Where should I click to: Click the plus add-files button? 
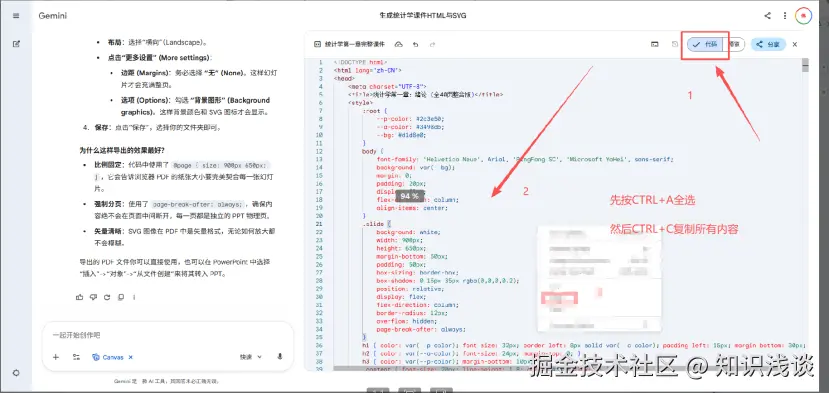(x=56, y=357)
